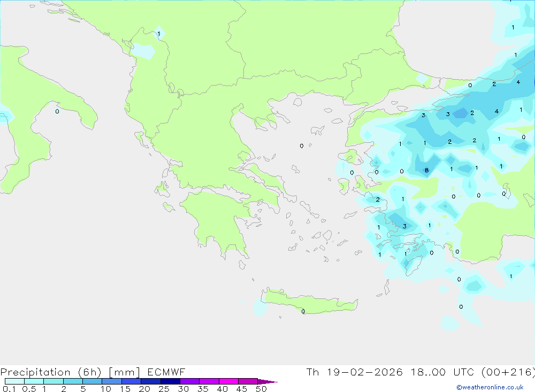Pick the 10–15 mm legend color swatch
535x392 pixels.
(x=112, y=381)
